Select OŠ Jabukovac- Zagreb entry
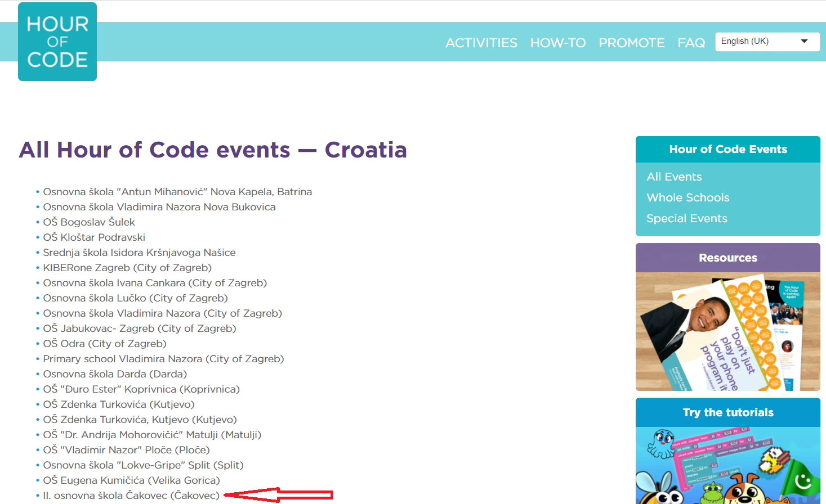Screen dimensions: 826x504 coord(140,328)
